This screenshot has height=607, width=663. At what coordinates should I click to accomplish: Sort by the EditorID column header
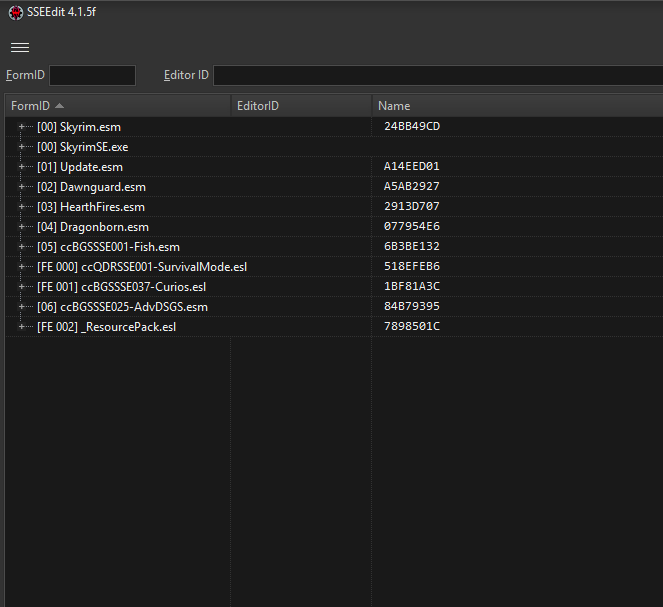[301, 106]
